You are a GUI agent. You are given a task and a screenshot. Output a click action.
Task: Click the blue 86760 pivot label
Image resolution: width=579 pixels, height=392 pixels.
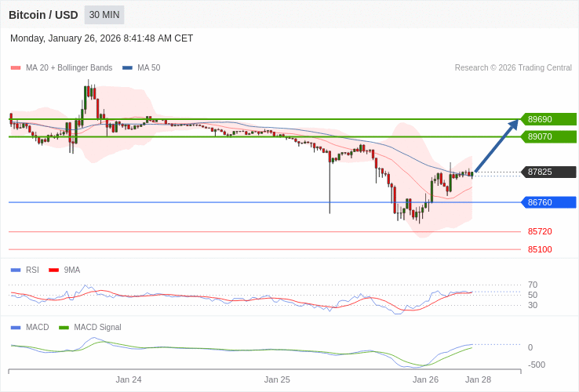(548, 202)
